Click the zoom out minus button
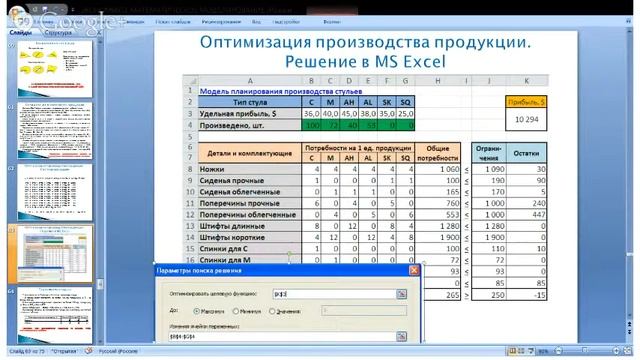Viewport: 640px width, 360px height. tap(558, 351)
